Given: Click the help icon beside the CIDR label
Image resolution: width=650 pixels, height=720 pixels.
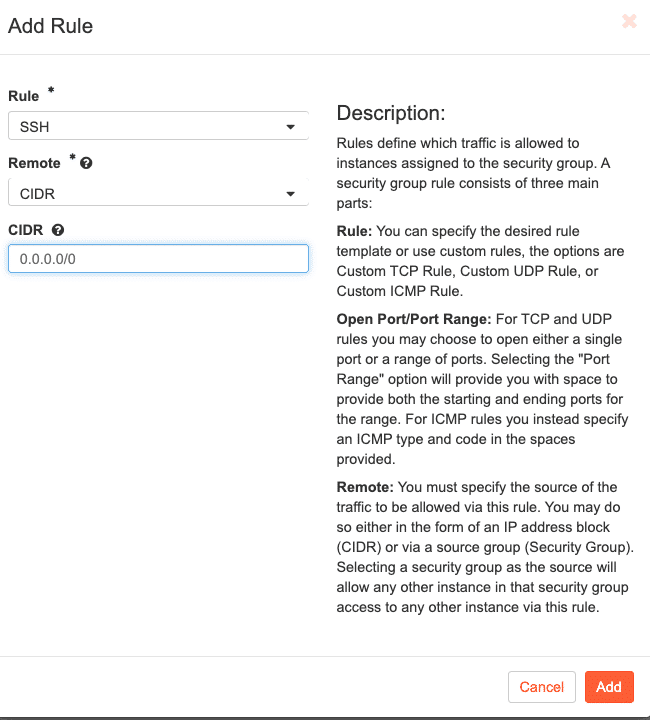Looking at the screenshot, I should coord(58,230).
